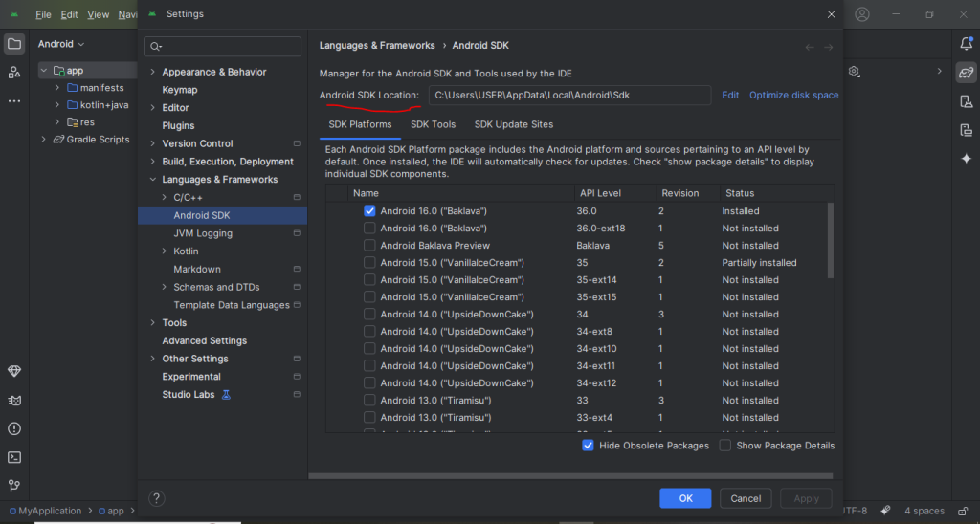Switch to the SDK Tools tab

click(x=433, y=124)
